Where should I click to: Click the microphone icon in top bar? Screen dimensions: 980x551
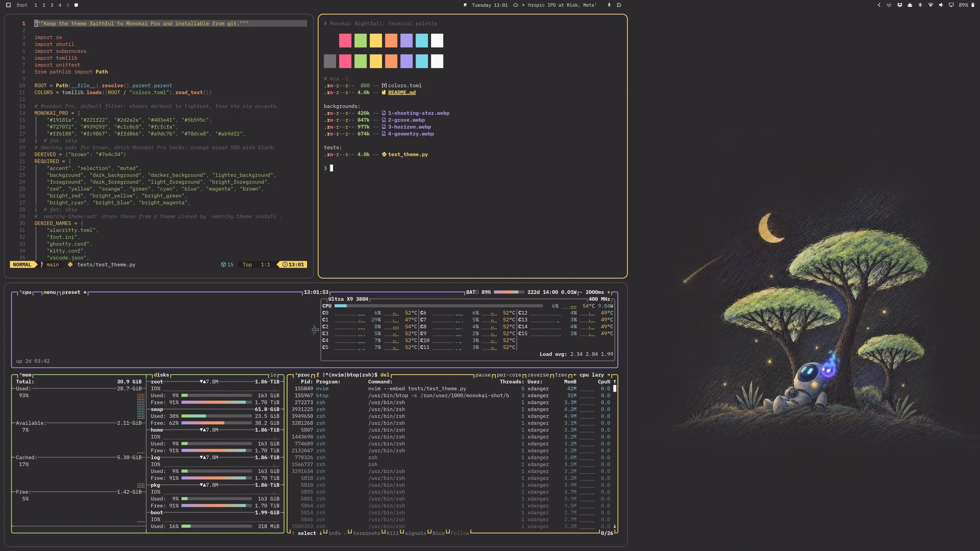coord(609,5)
